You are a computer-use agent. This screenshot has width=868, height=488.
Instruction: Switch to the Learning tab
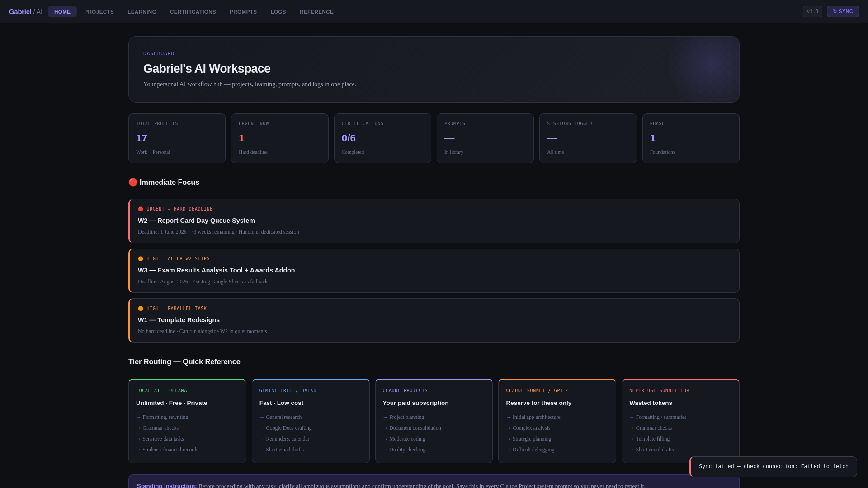142,12
